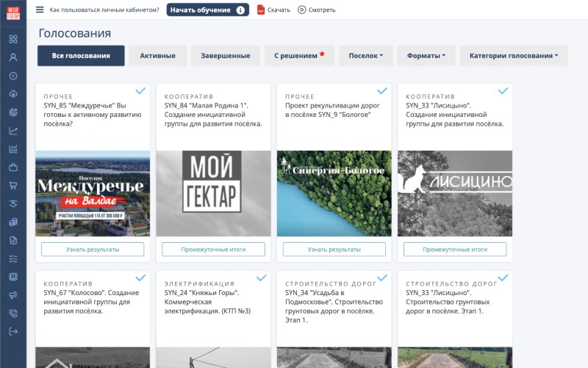The image size is (588, 368).
Task: Click the checkmark on SYN_9 Бологое card
Action: point(381,91)
